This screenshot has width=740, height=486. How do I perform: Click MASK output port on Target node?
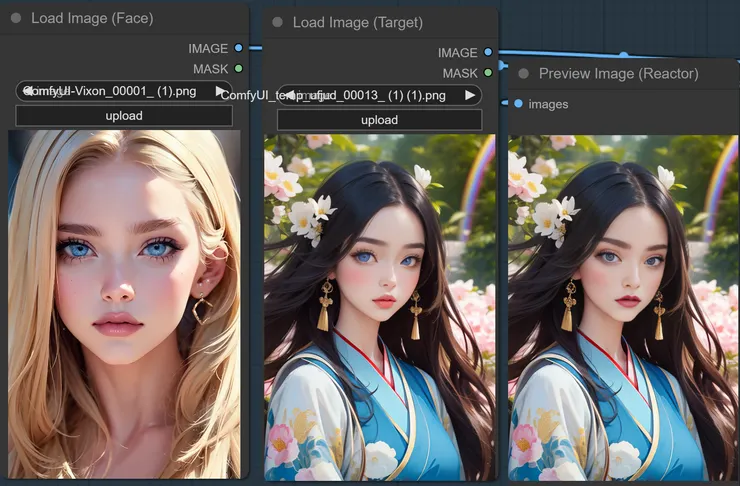tap(488, 73)
